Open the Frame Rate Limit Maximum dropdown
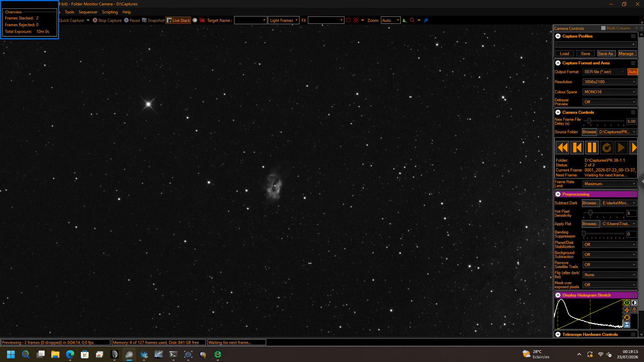 click(609, 184)
